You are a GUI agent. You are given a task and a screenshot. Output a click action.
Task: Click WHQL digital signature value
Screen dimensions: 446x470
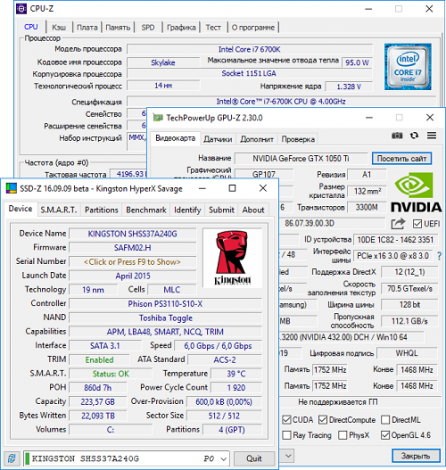click(407, 353)
